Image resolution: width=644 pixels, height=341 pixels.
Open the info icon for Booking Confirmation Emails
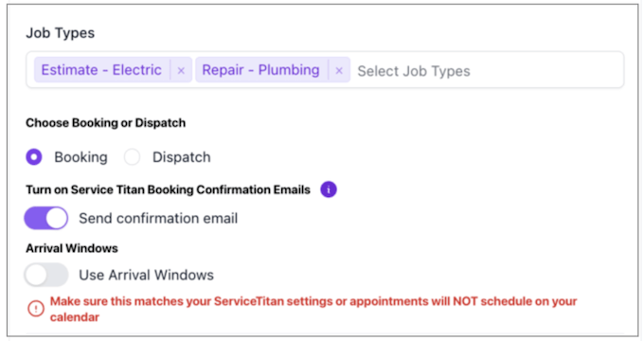329,189
